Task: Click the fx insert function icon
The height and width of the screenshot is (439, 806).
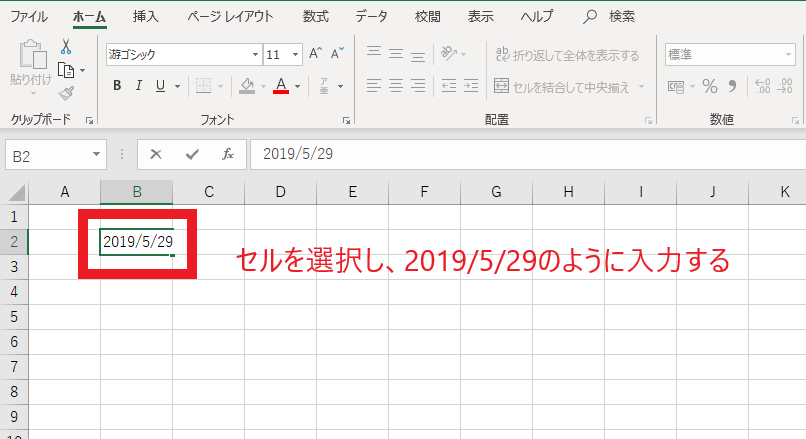Action: 228,154
